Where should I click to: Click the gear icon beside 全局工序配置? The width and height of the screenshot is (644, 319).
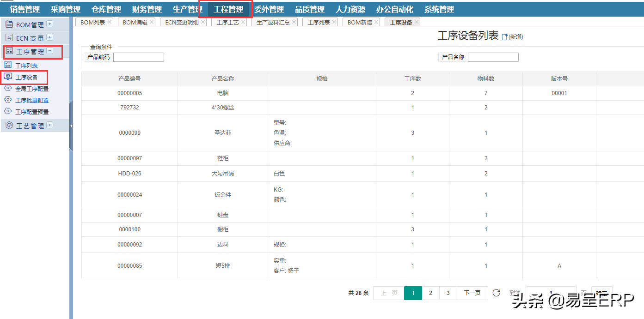8,88
